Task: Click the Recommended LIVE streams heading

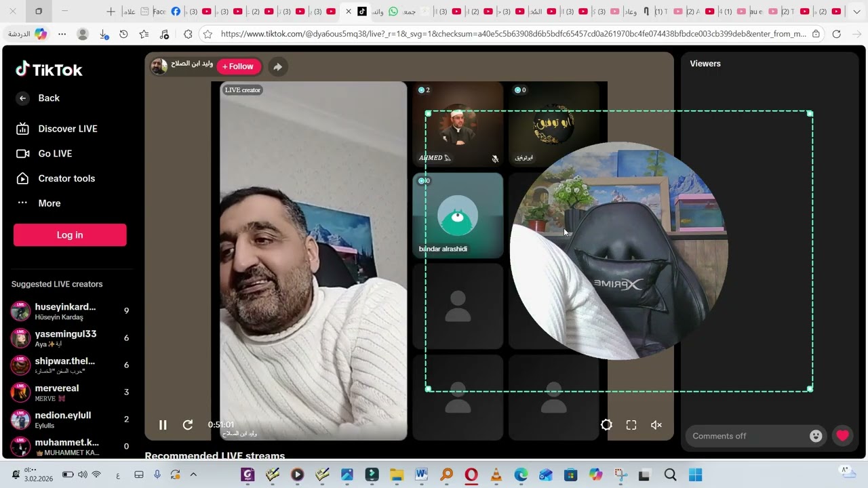Action: [x=215, y=456]
